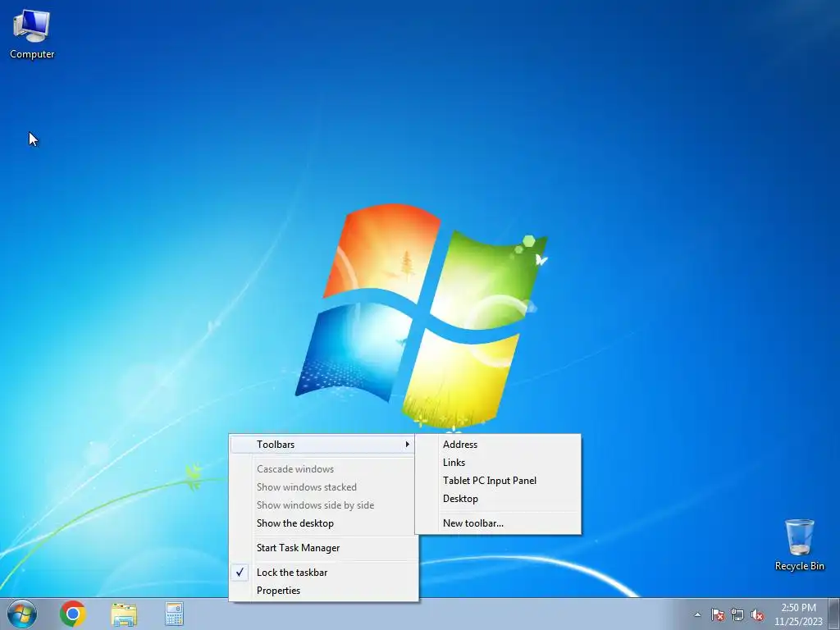Viewport: 840px width, 630px height.
Task: Open Windows Explorer from the taskbar
Action: click(x=124, y=614)
